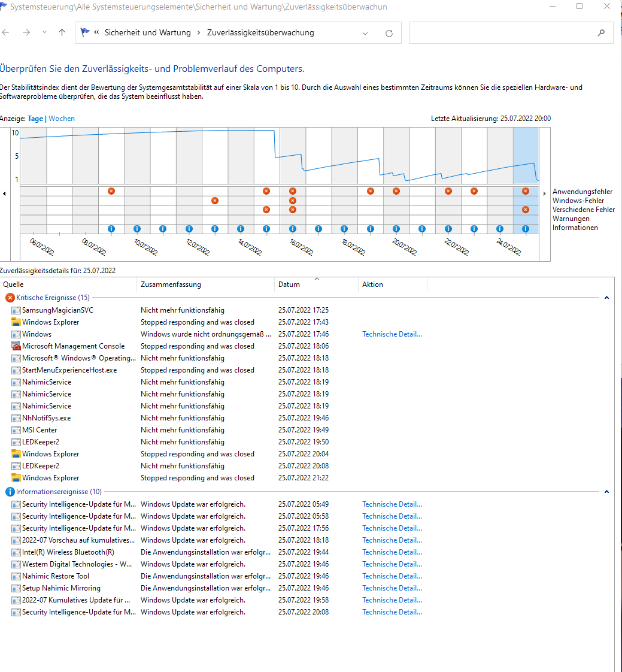Open Technische Details for Intel(R) Wireless Bluetooth(R)

tap(392, 552)
